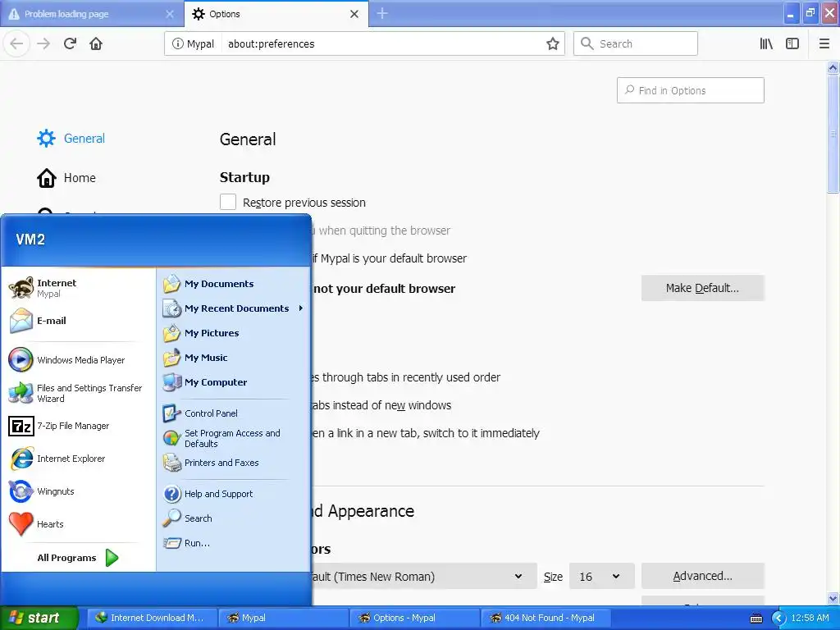Viewport: 840px width, 630px height.
Task: Open My Documents folder
Action: [x=234, y=284]
